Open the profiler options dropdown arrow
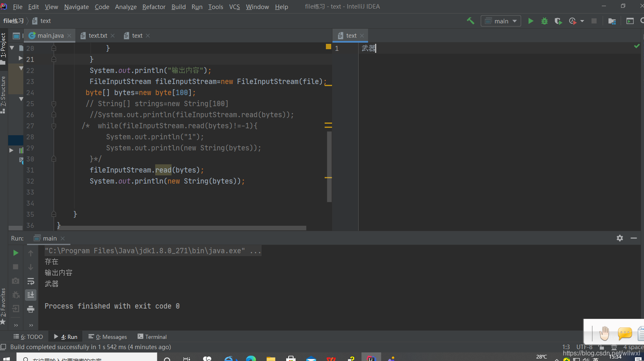The image size is (644, 361). [x=582, y=21]
